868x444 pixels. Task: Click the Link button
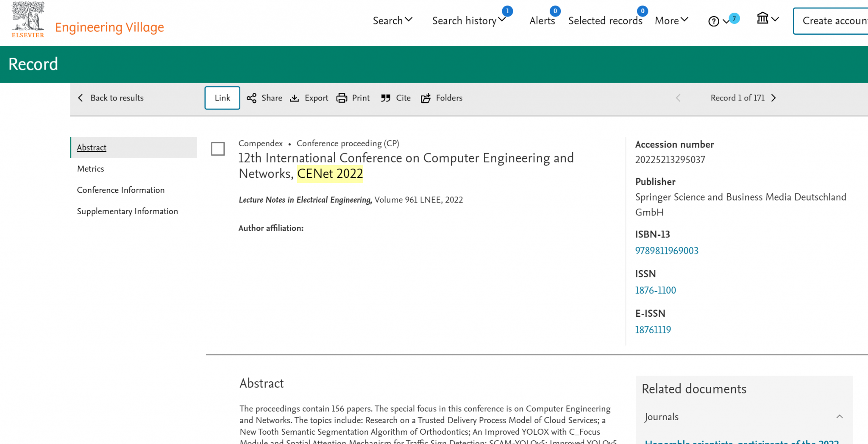pyautogui.click(x=223, y=98)
